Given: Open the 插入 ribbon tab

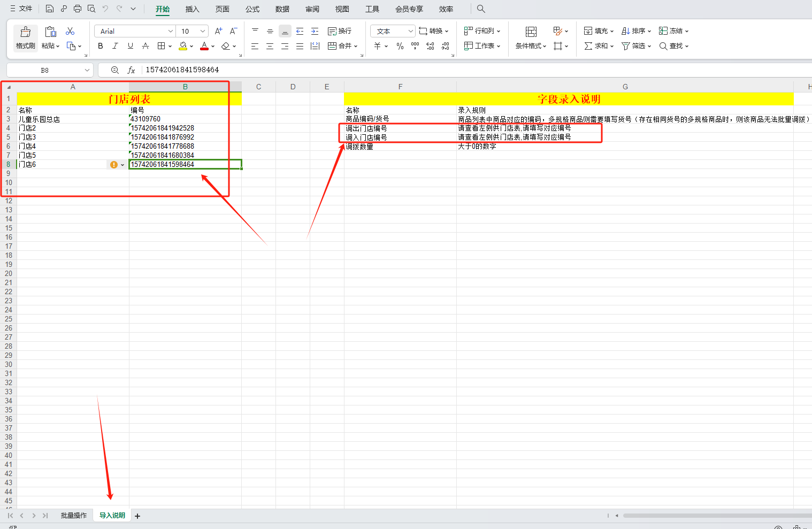Looking at the screenshot, I should 192,9.
